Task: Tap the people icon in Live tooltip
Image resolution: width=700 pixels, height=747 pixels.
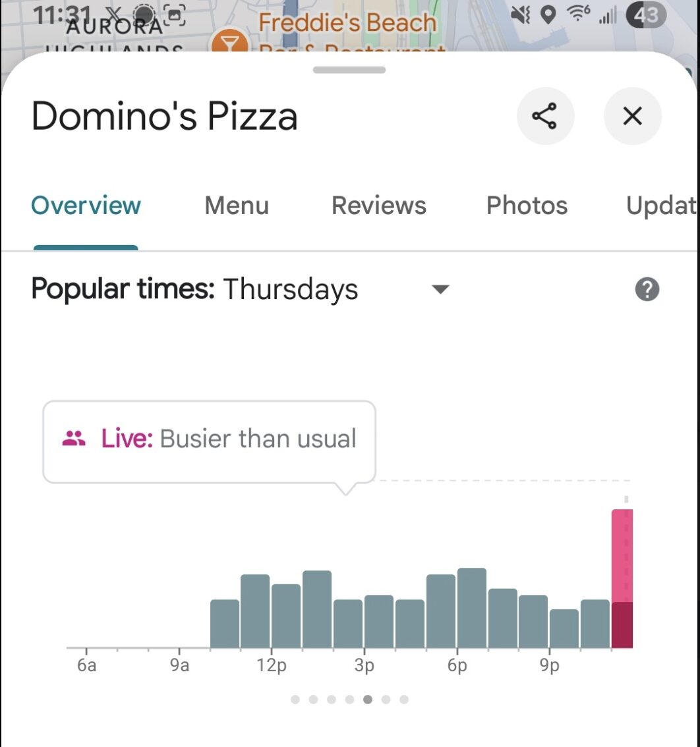Action: coord(74,438)
